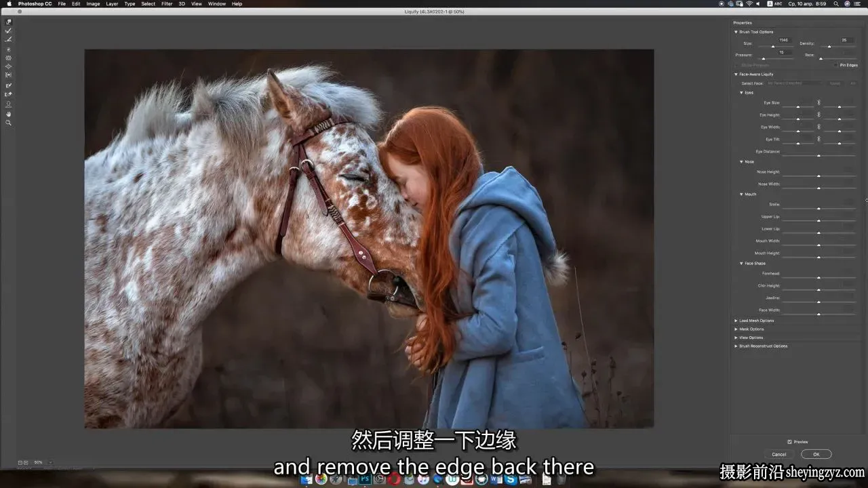
Task: Open the Window menu
Action: click(x=217, y=3)
